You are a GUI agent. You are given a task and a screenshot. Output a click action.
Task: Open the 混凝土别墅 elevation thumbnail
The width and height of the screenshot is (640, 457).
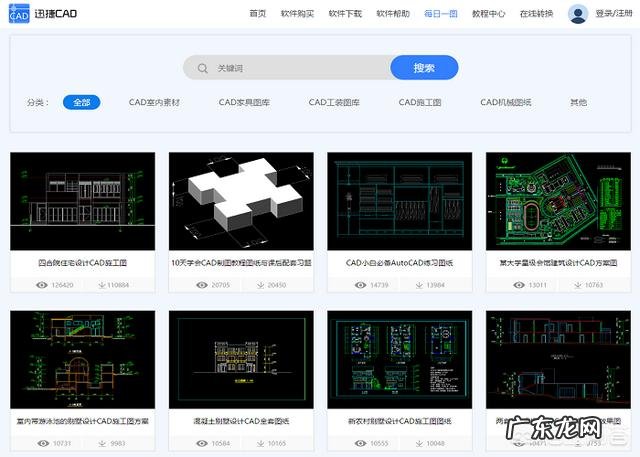click(241, 359)
